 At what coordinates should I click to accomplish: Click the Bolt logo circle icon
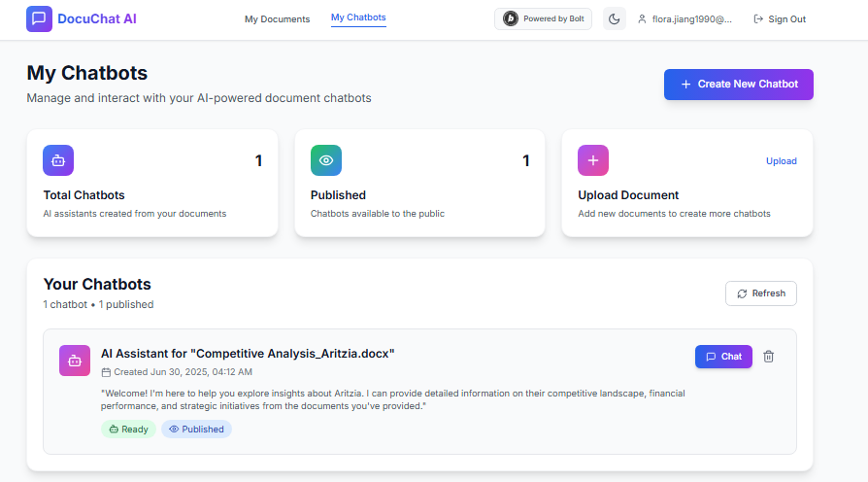(511, 18)
